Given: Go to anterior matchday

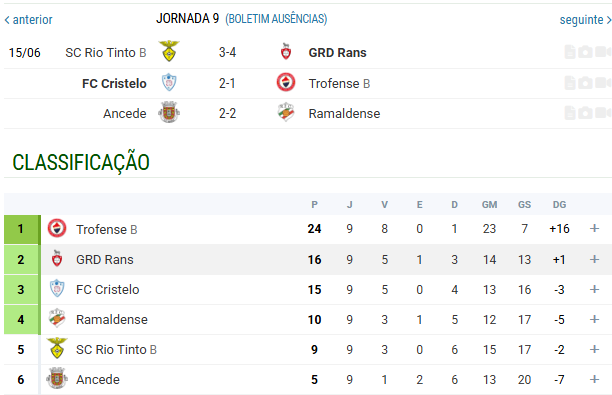Looking at the screenshot, I should coord(28,20).
